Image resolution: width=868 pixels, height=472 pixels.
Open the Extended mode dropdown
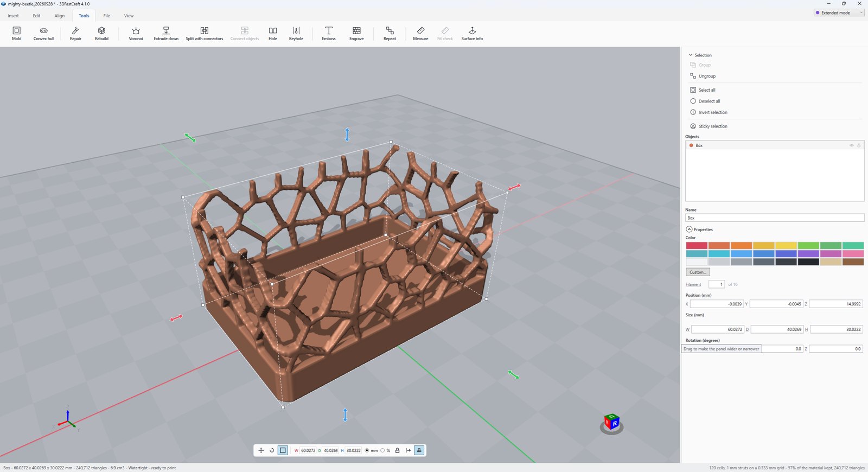(839, 12)
